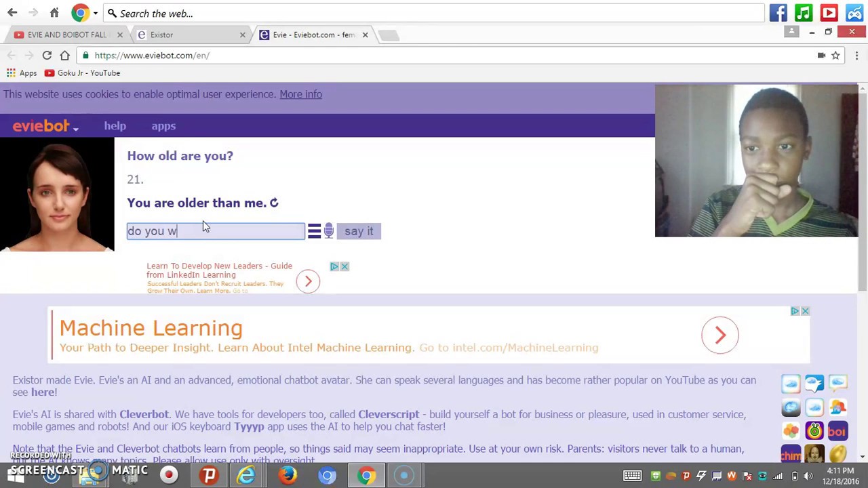Toggle the microphone voice input

click(x=329, y=231)
